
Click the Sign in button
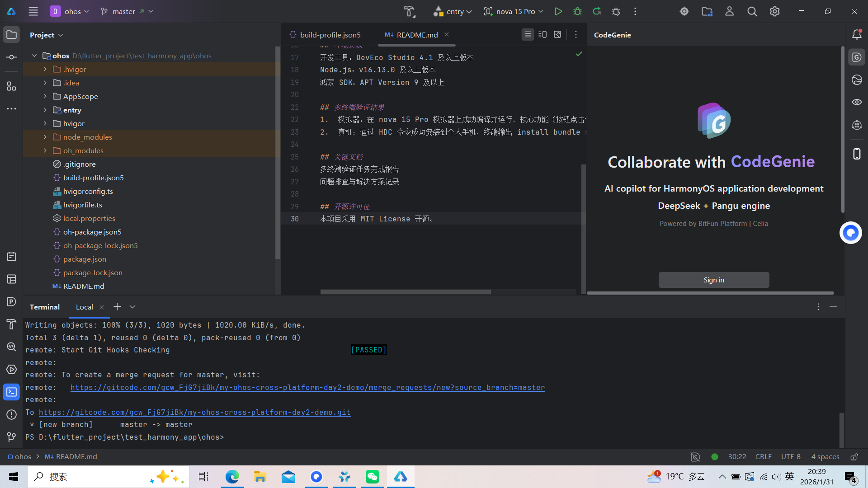(713, 280)
